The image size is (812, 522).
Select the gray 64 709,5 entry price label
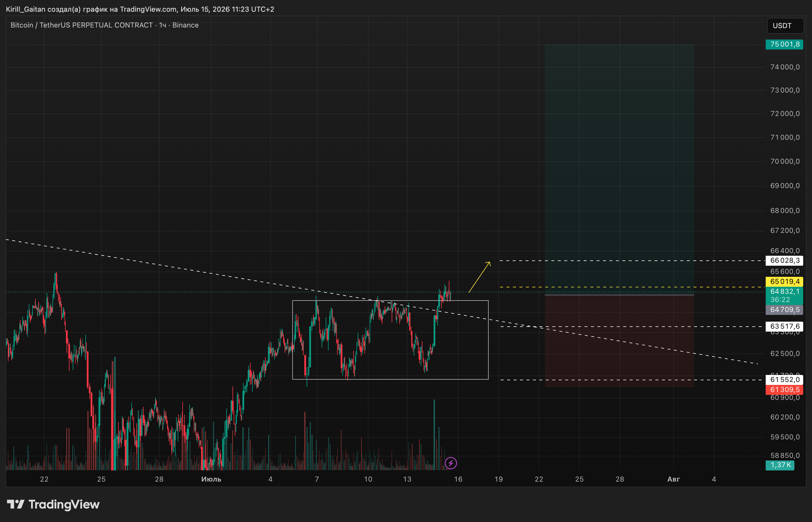coord(784,309)
